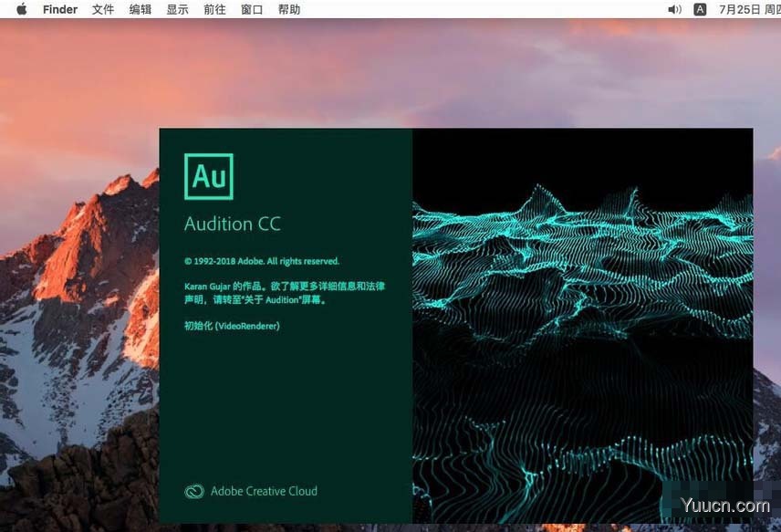Click the mountain desktop wallpaper
The width and height of the screenshot is (781, 532).
tap(73, 274)
